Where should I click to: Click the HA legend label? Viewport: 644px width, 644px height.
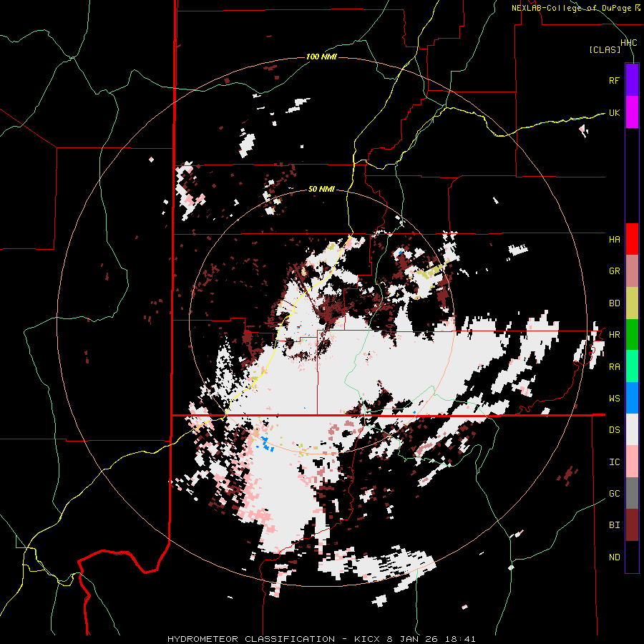[615, 240]
